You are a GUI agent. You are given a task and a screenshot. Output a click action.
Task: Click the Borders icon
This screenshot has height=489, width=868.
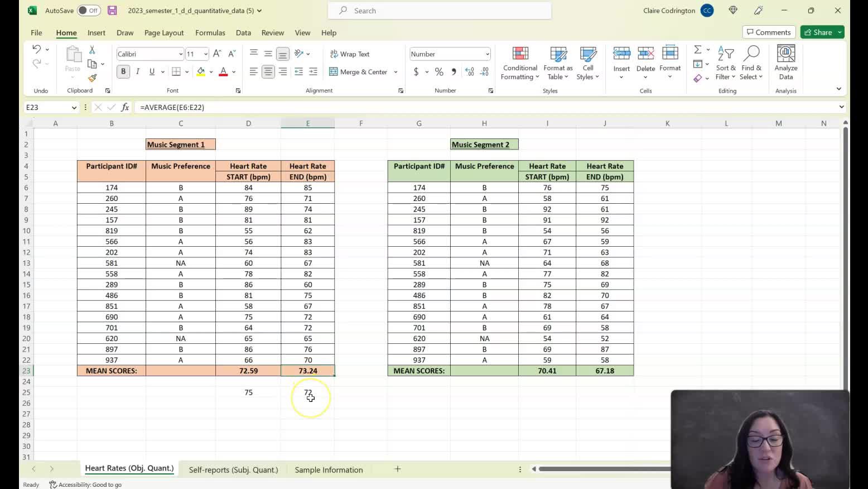click(176, 71)
